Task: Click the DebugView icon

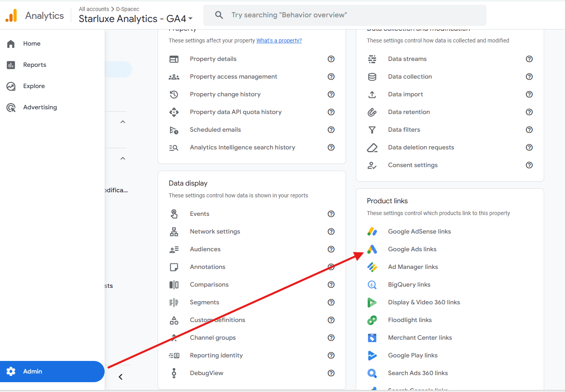Action: 174,373
